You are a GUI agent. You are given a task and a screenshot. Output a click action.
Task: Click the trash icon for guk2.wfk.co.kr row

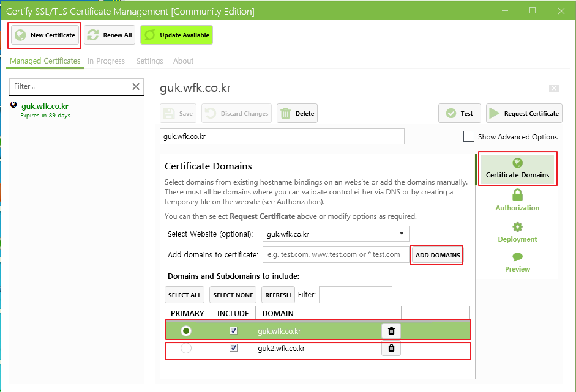click(x=391, y=348)
